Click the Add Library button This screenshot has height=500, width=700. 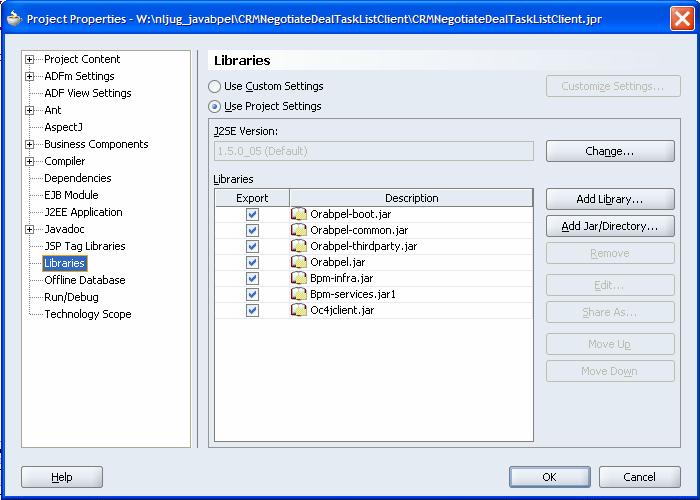(x=610, y=199)
